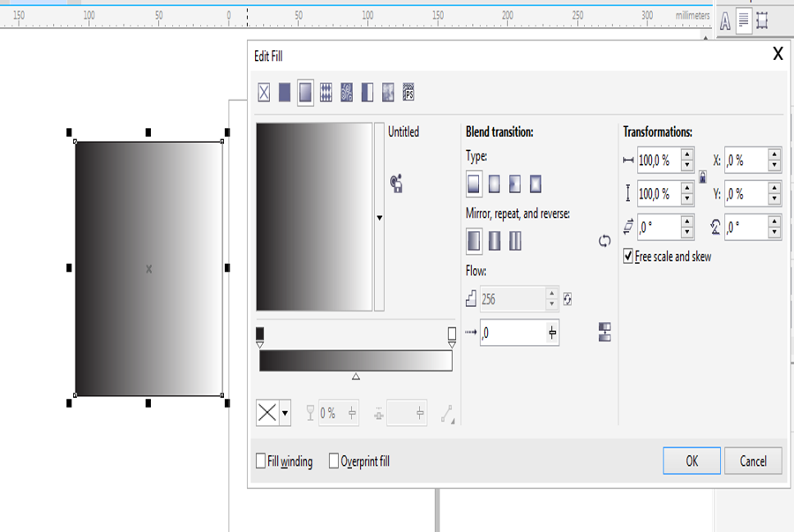The image size is (794, 532).
Task: Select repeat fill mode
Action: click(515, 241)
